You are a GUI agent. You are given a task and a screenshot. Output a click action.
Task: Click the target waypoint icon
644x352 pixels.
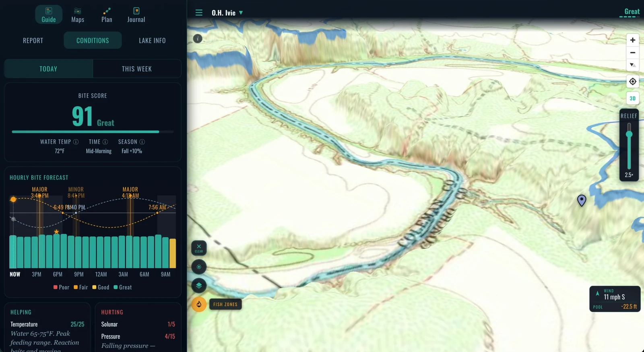(x=199, y=267)
